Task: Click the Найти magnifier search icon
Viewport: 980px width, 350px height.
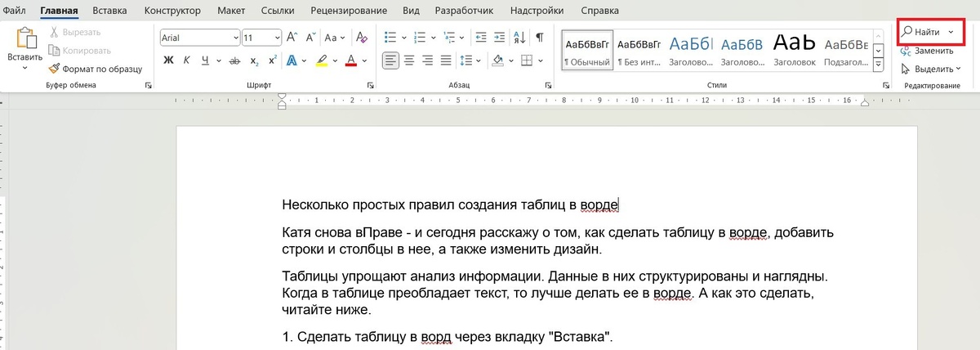Action: [906, 31]
